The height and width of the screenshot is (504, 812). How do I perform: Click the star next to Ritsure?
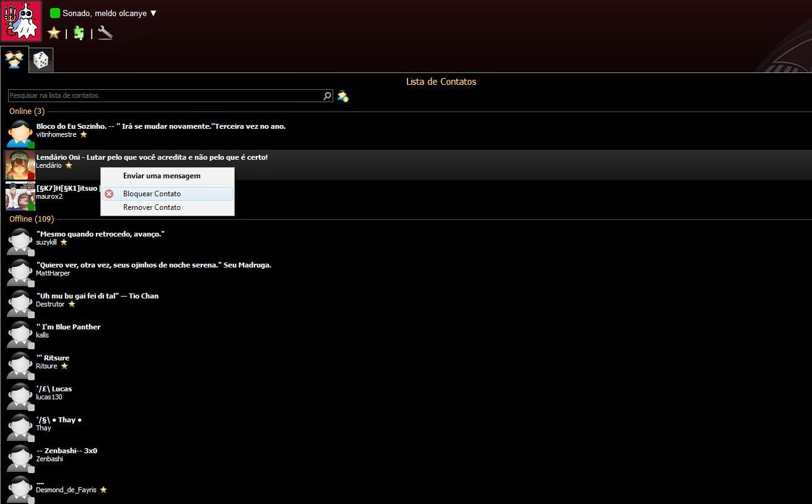tap(64, 366)
